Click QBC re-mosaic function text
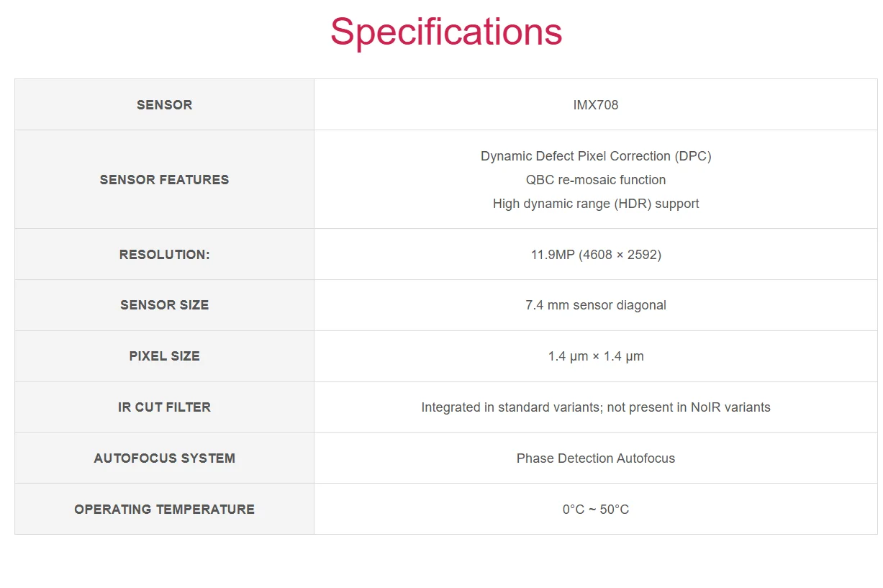 pos(596,180)
